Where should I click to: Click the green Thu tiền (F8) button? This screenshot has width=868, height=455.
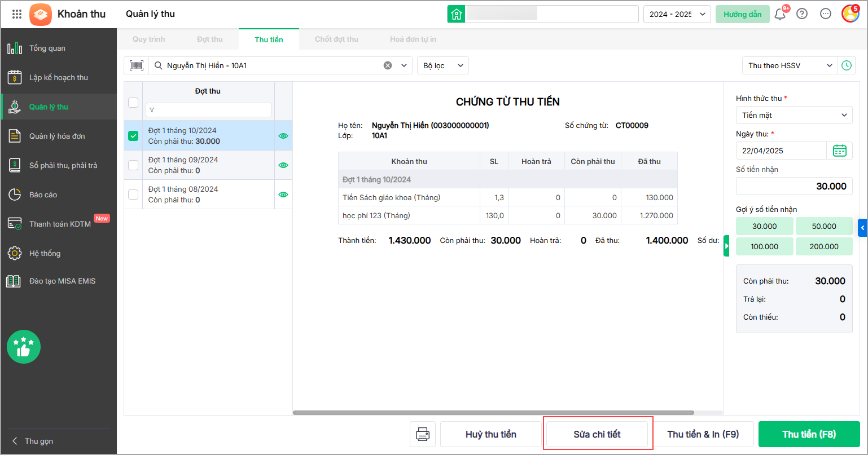809,434
